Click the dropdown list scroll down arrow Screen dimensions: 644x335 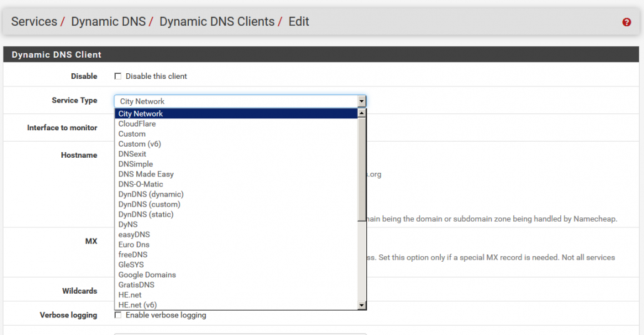tap(361, 305)
